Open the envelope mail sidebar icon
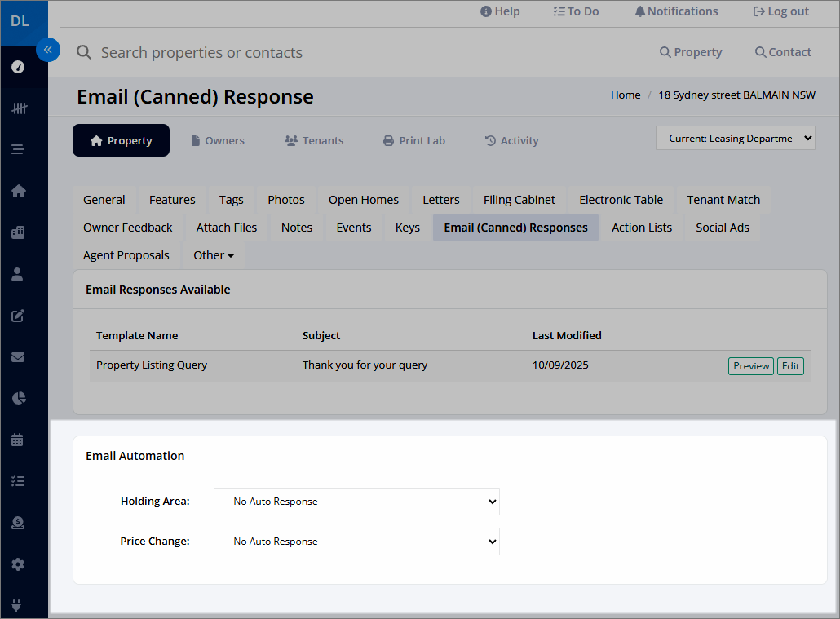The image size is (840, 619). [x=18, y=357]
